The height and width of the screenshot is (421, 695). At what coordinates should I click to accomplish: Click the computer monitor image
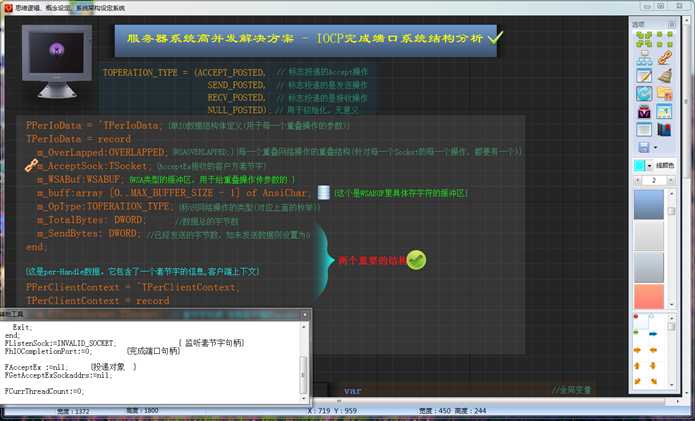pos(56,61)
